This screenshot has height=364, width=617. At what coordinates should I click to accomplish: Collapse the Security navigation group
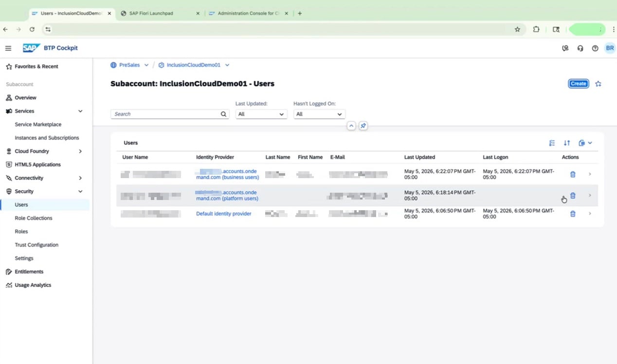80,192
